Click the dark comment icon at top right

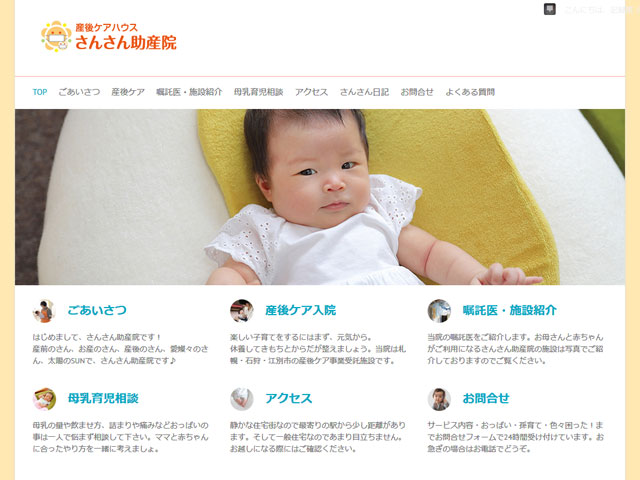(550, 9)
